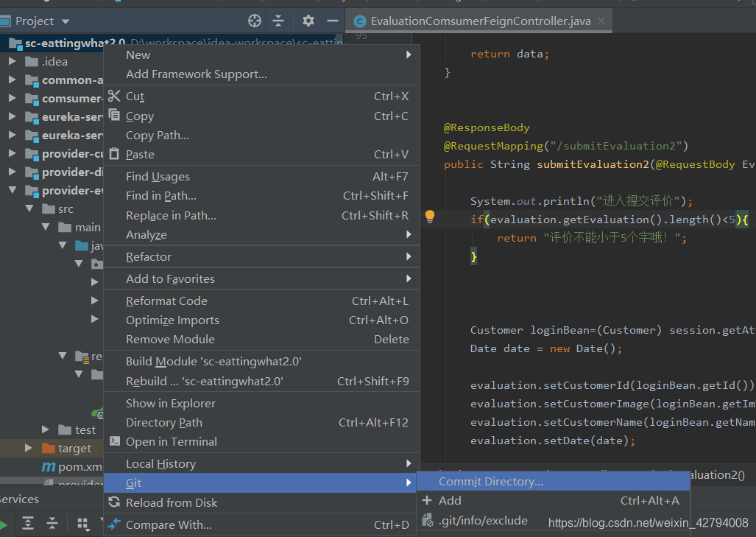Click the submitEvaluation2 method name in code
The image size is (756, 537).
coord(593,164)
